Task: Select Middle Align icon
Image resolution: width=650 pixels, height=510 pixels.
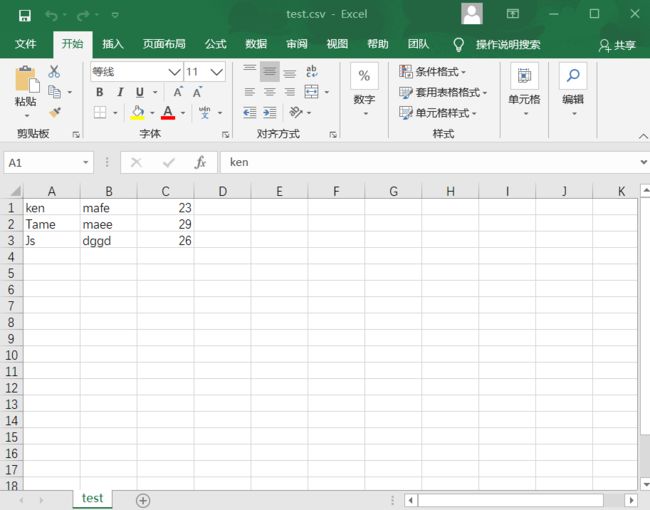Action: point(270,72)
